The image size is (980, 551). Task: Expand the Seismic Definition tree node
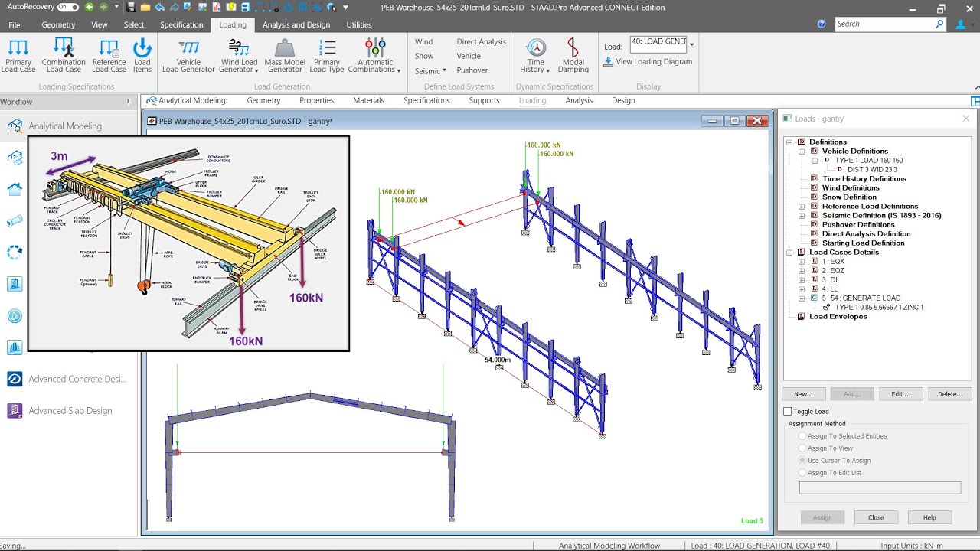[x=802, y=216]
